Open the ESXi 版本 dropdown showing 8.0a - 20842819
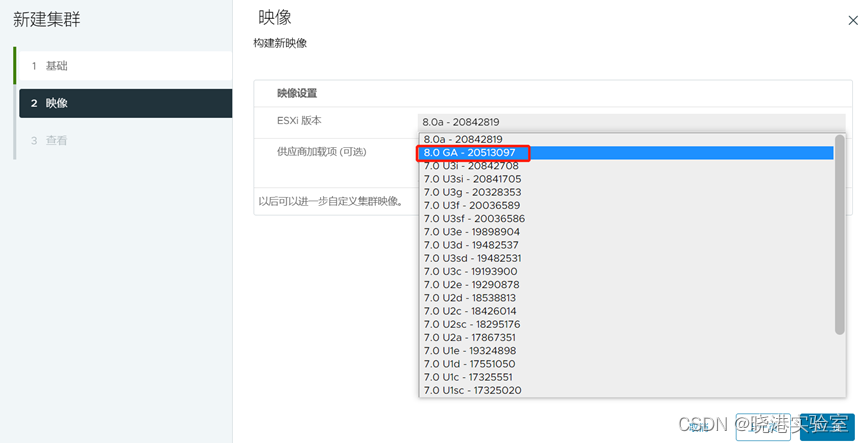The width and height of the screenshot is (864, 443). [631, 122]
